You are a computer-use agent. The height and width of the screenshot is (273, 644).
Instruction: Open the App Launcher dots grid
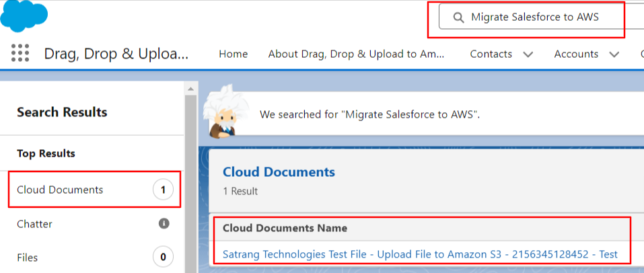[20, 53]
